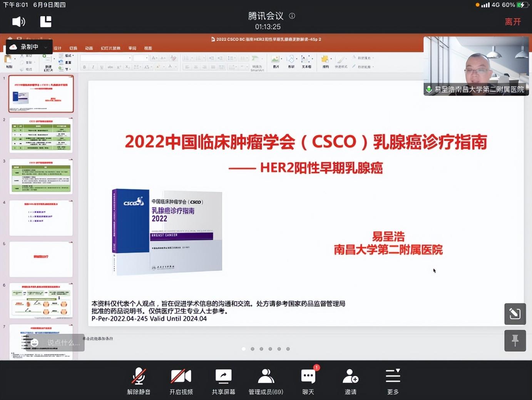The width and height of the screenshot is (532, 400).
Task: Unmute microphone with 解除静音
Action: (x=139, y=381)
